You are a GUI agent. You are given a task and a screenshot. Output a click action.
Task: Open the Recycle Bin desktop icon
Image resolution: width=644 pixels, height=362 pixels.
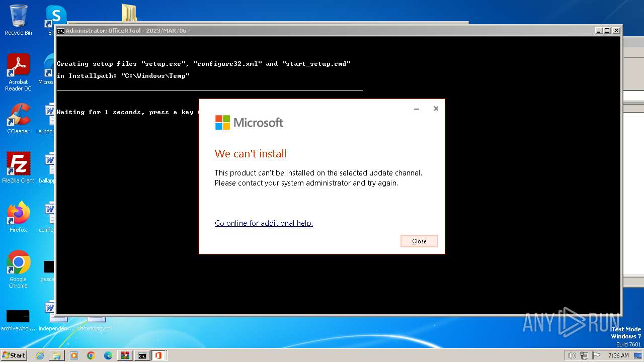point(18,20)
